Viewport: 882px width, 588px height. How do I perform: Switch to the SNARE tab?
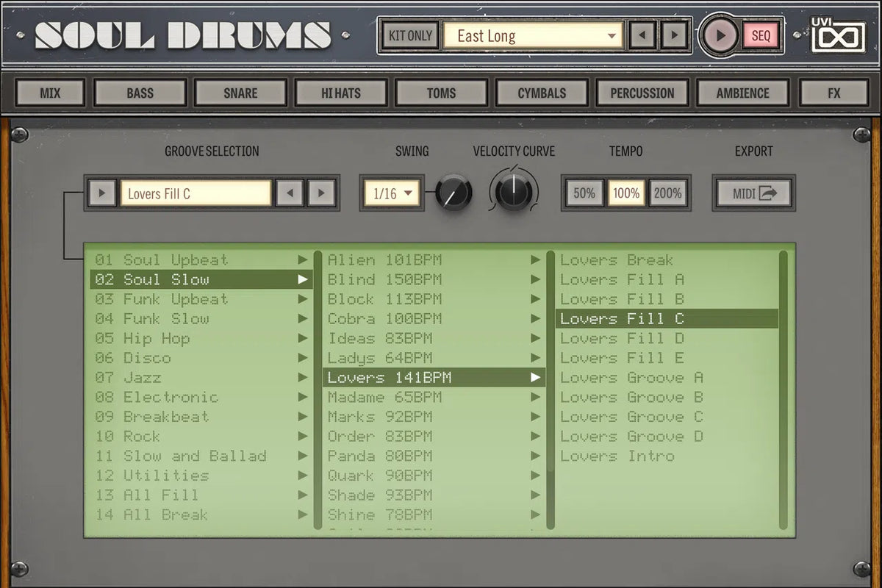tap(240, 93)
